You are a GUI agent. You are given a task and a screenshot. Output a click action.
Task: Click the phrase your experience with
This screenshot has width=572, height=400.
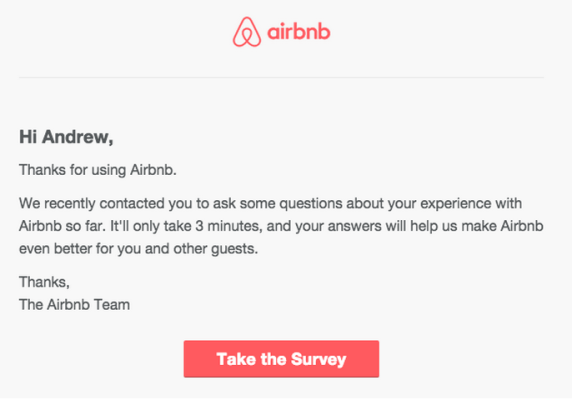point(455,203)
